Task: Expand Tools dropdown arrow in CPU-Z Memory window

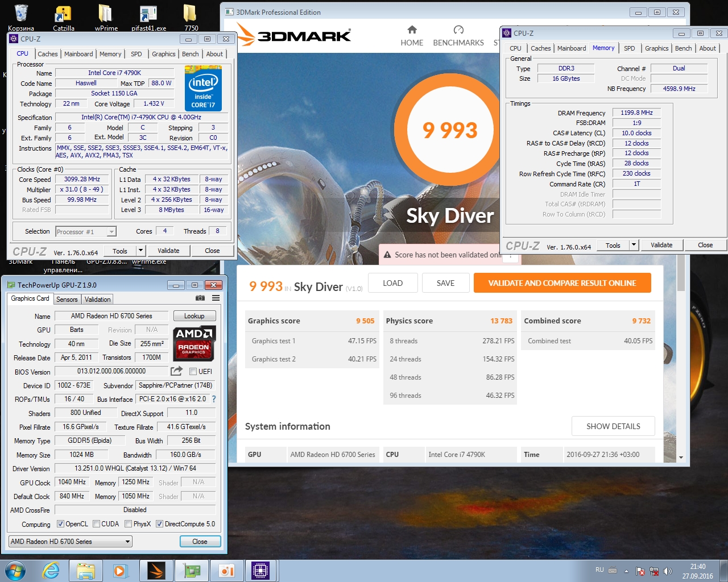Action: point(634,245)
